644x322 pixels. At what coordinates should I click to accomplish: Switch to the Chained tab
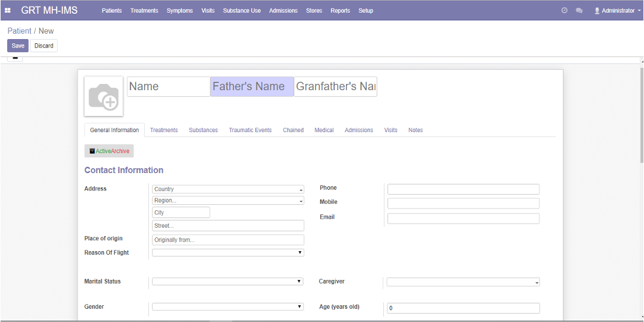293,130
